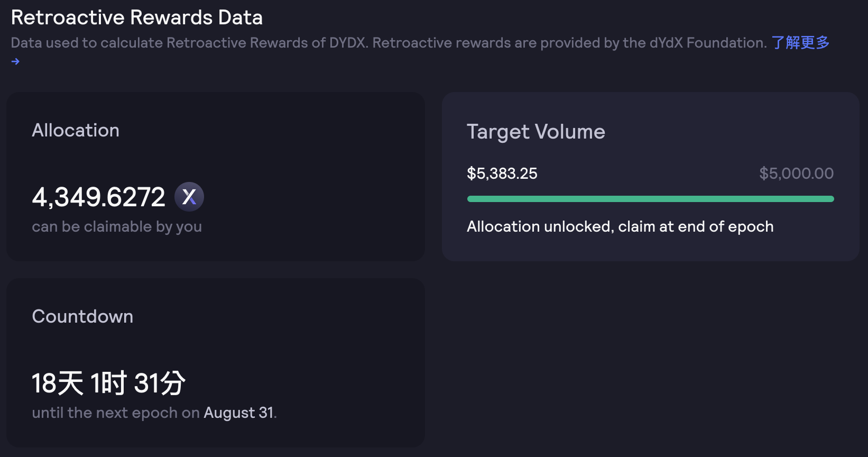Click the 18天 1时 31分 countdown timer
868x457 pixels.
(109, 383)
